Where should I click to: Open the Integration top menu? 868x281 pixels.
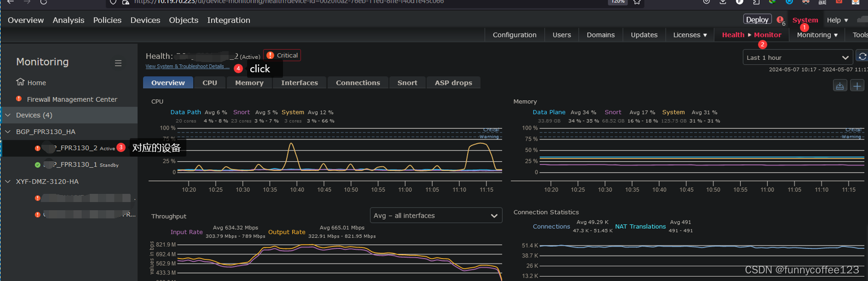point(229,20)
